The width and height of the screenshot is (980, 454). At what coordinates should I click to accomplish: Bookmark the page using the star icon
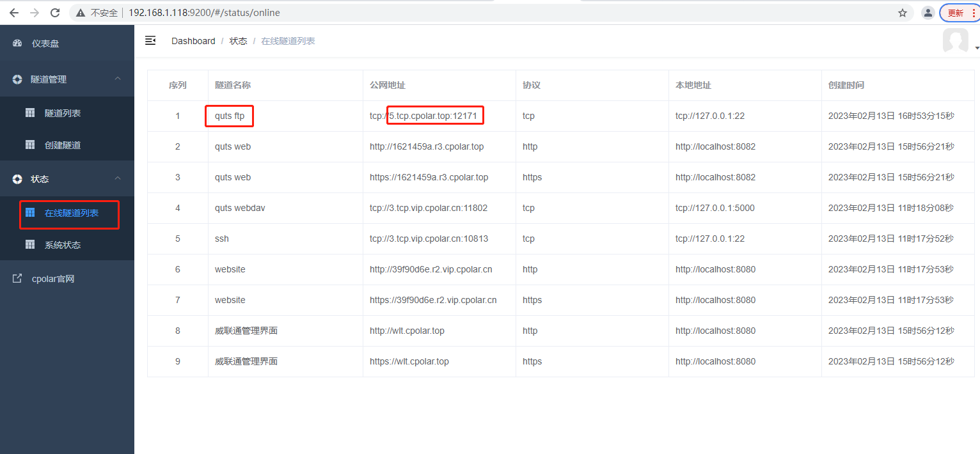[x=903, y=13]
